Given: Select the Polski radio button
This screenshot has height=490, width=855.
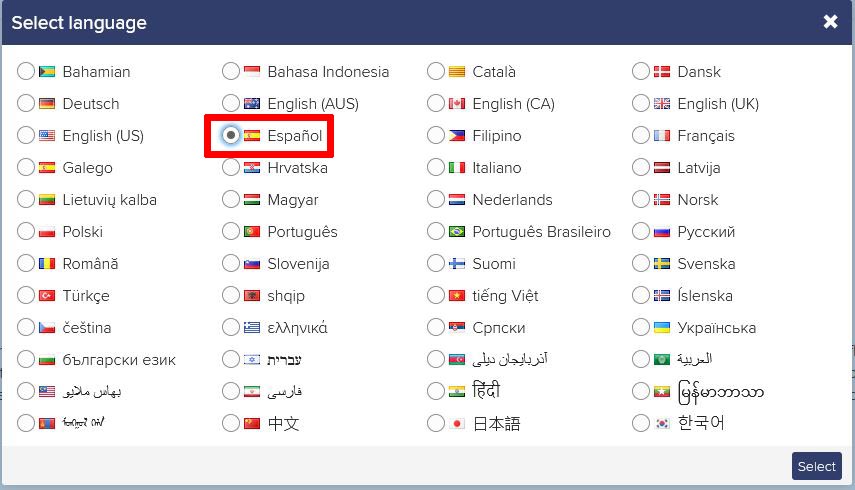Looking at the screenshot, I should (x=25, y=231).
